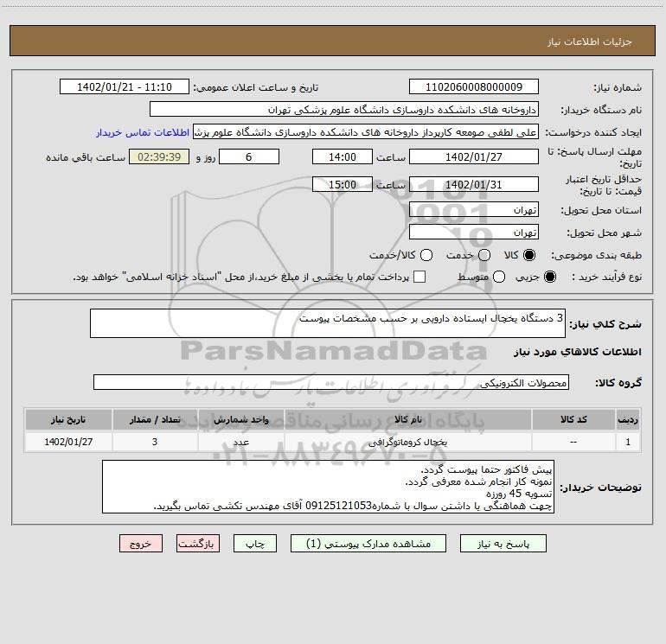Tick the اسناد خزانه اسلامی payment checkbox
The image size is (666, 644).
tap(419, 277)
